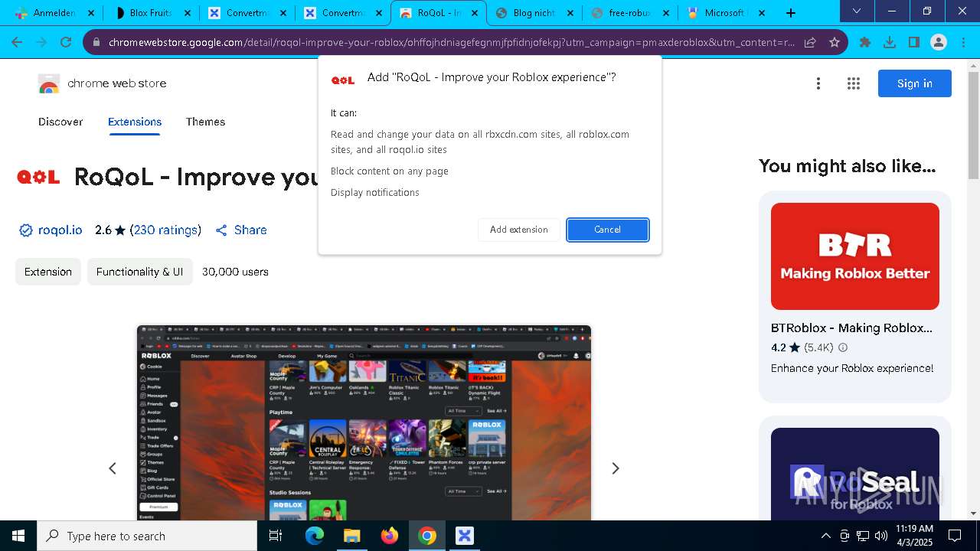Open the volume control in tray
Viewport: 980px width, 551px height.
coord(881,536)
